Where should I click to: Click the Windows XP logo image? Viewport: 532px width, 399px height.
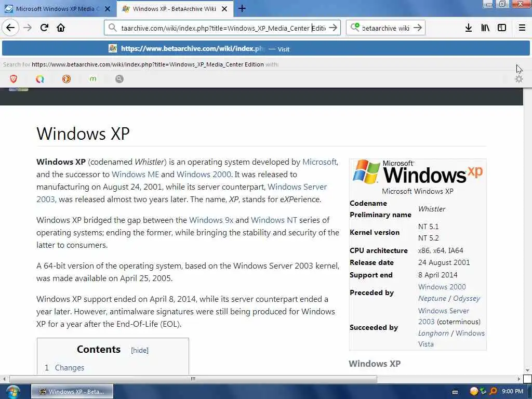click(x=418, y=172)
